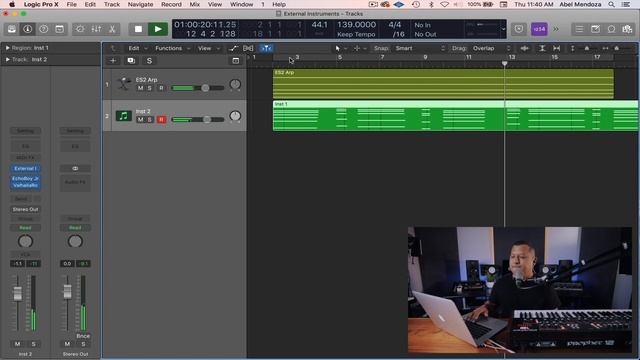
Task: Open the Edit menu in Tracks area
Action: (138, 48)
